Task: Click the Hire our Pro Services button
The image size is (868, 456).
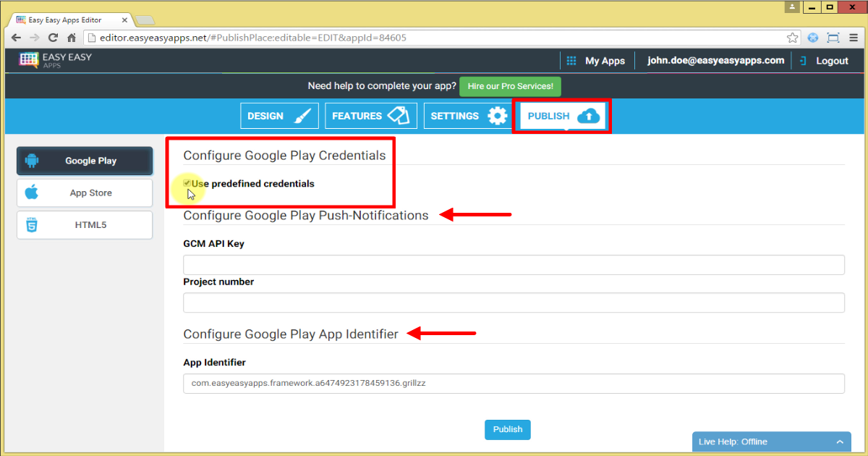Action: coord(510,85)
